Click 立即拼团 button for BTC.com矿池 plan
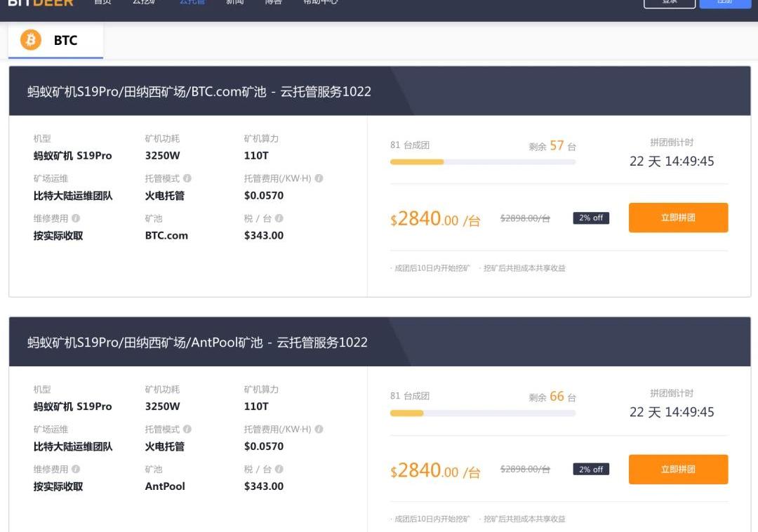 coord(678,218)
